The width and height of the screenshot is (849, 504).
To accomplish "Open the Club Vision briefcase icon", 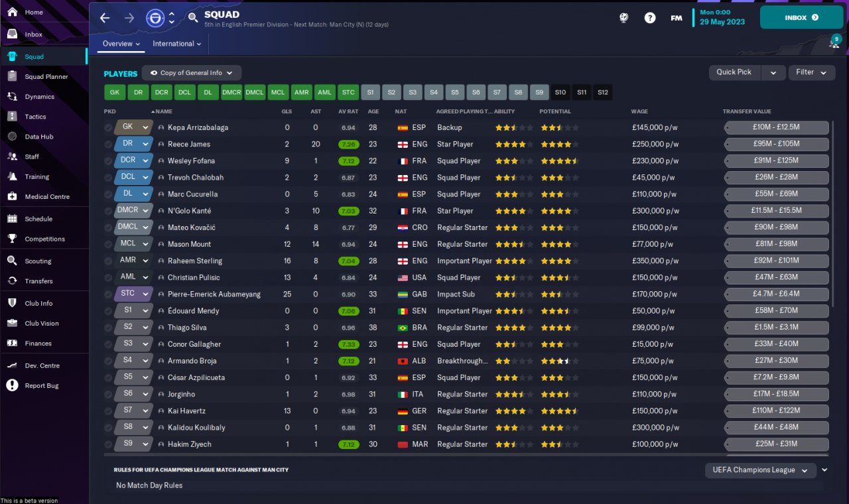I will (12, 323).
